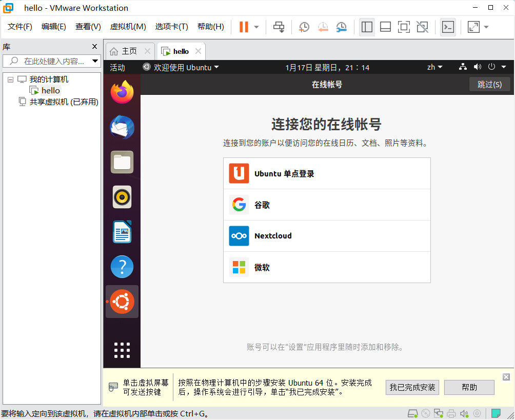Toggle the thumbnail bar view
This screenshot has height=420, width=515.
click(385, 27)
